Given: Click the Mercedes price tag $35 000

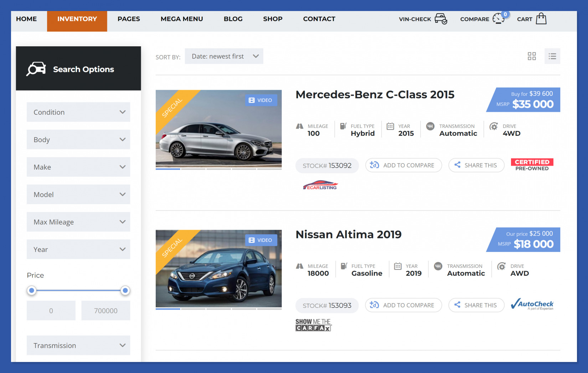Looking at the screenshot, I should tap(523, 100).
